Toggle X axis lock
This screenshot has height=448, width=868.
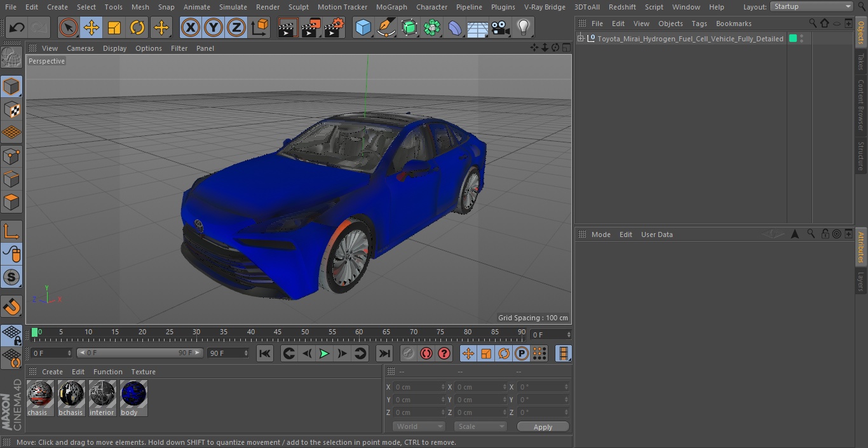(x=191, y=27)
